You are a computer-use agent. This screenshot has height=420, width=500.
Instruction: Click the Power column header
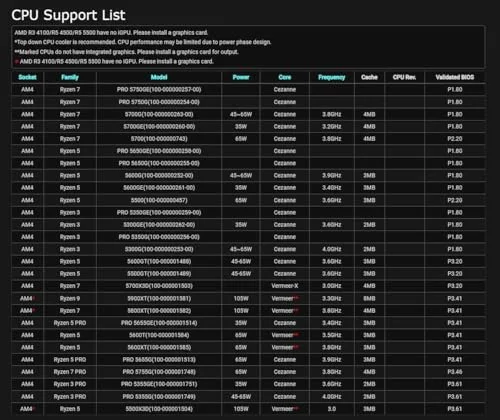[241, 77]
